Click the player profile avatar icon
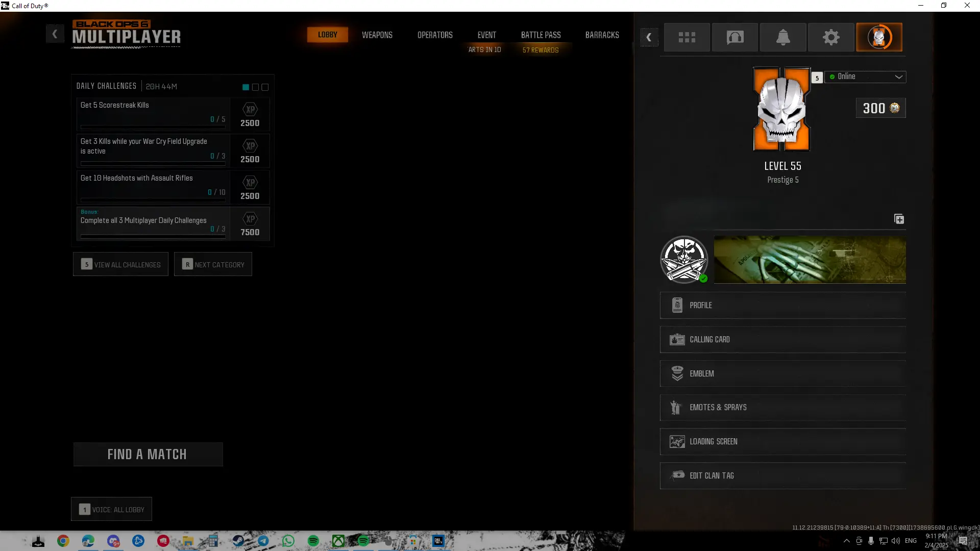The image size is (980, 551). pos(878,37)
